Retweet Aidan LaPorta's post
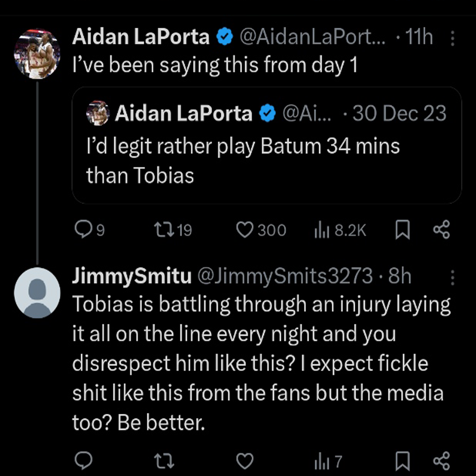This screenshot has height=476, width=476. (x=165, y=230)
